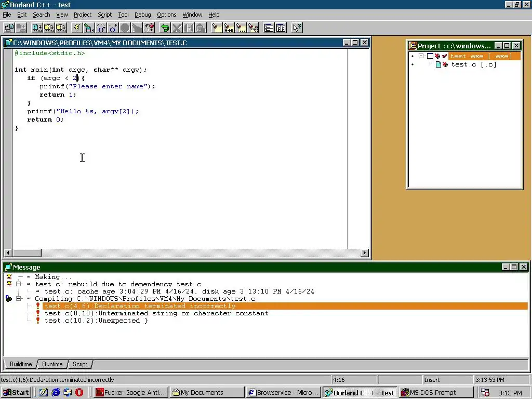Open the Options menu
The width and height of the screenshot is (532, 399).
166,15
